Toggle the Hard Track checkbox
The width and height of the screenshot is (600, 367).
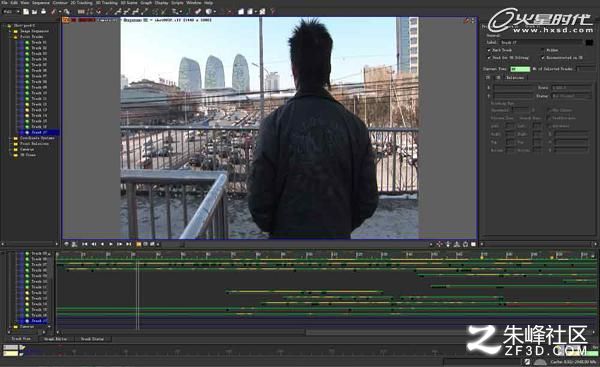pos(489,50)
